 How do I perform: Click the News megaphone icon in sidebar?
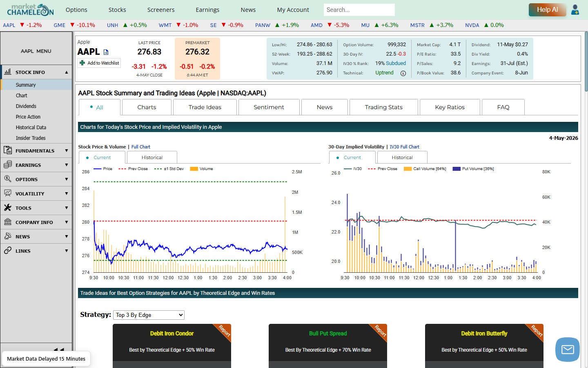[8, 236]
